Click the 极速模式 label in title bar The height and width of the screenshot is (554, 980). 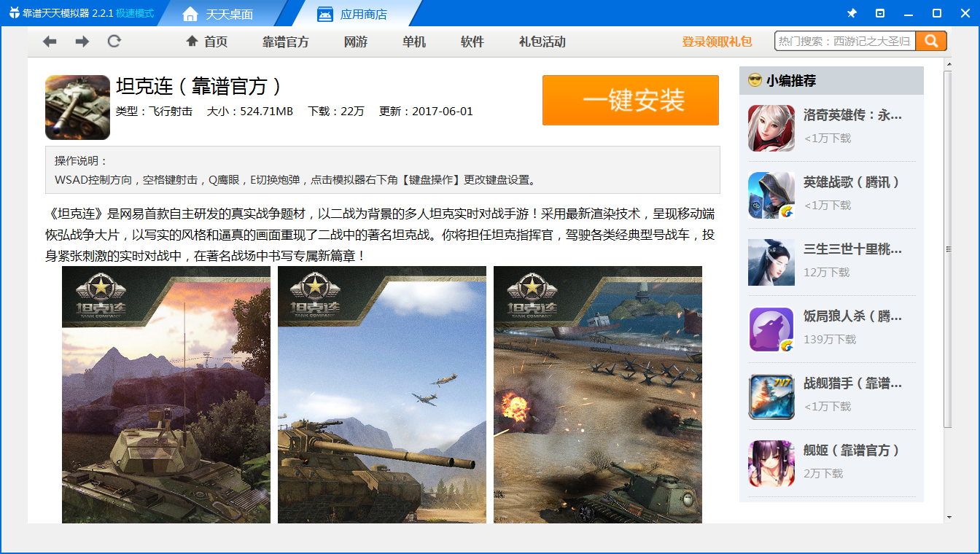click(x=135, y=14)
